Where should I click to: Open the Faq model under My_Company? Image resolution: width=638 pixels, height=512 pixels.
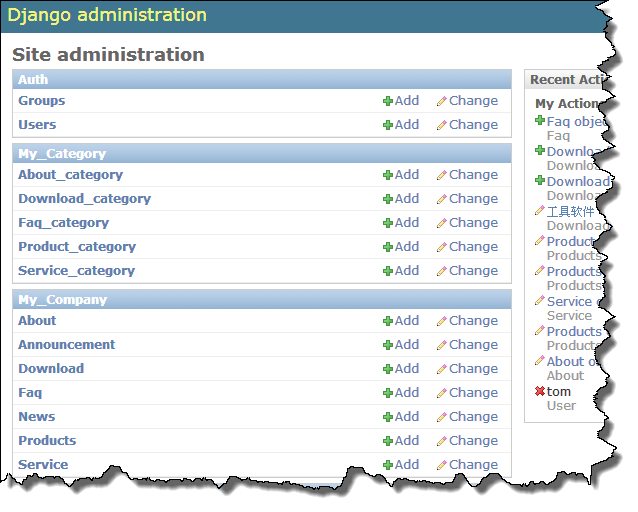(30, 393)
